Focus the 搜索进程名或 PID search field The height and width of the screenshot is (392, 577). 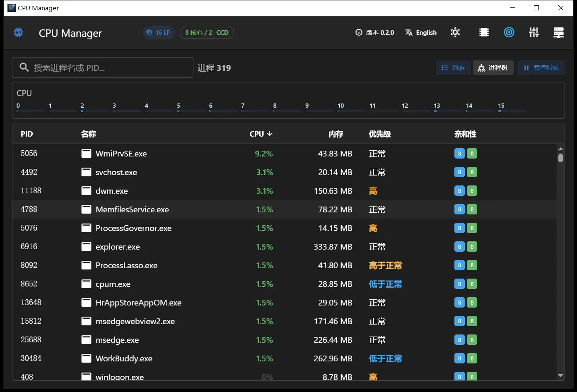click(103, 67)
